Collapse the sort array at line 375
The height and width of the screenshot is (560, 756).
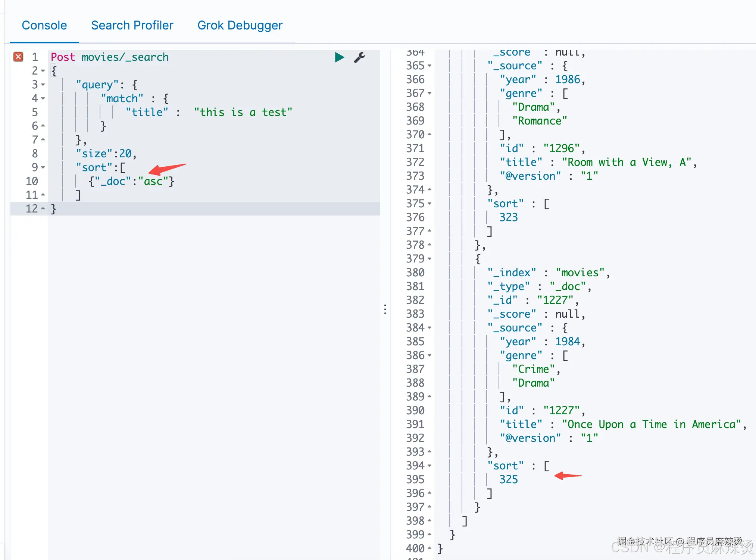[x=429, y=204]
